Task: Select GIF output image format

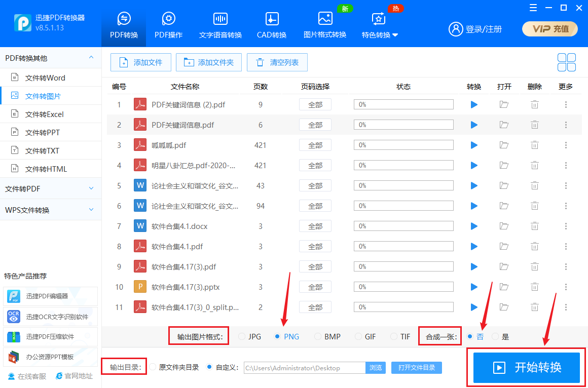Action: 365,337
